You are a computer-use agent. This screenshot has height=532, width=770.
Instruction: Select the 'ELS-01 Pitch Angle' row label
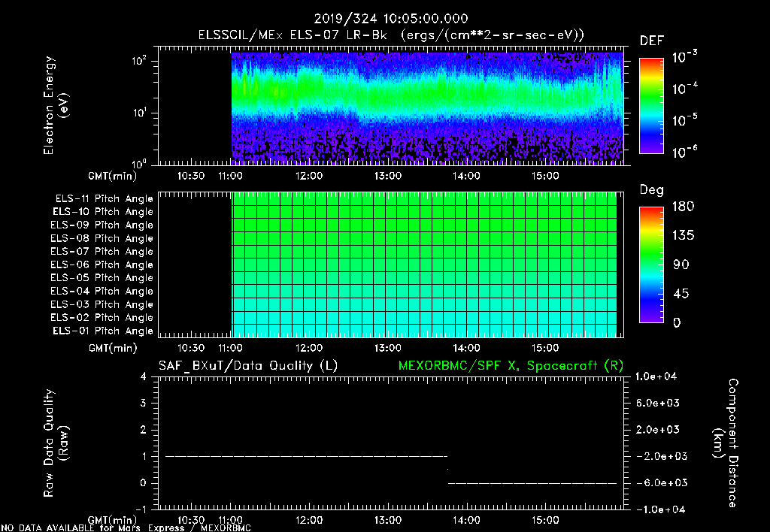103,331
